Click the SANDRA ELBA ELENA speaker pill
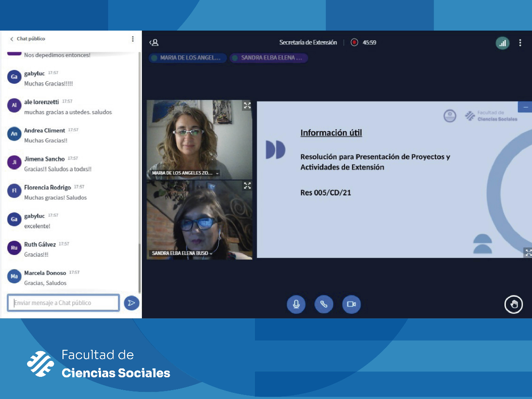Viewport: 532px width, 399px height. (x=268, y=58)
